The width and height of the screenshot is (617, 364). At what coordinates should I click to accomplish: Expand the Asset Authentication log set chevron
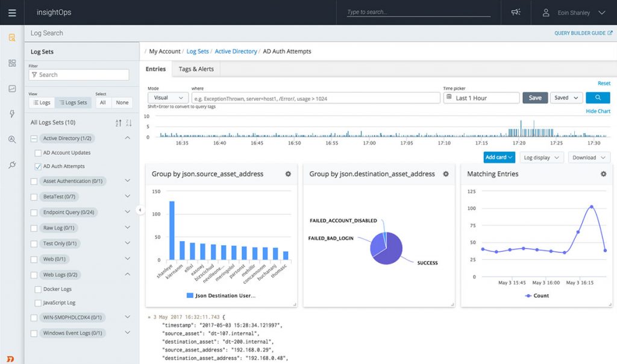coord(128,180)
